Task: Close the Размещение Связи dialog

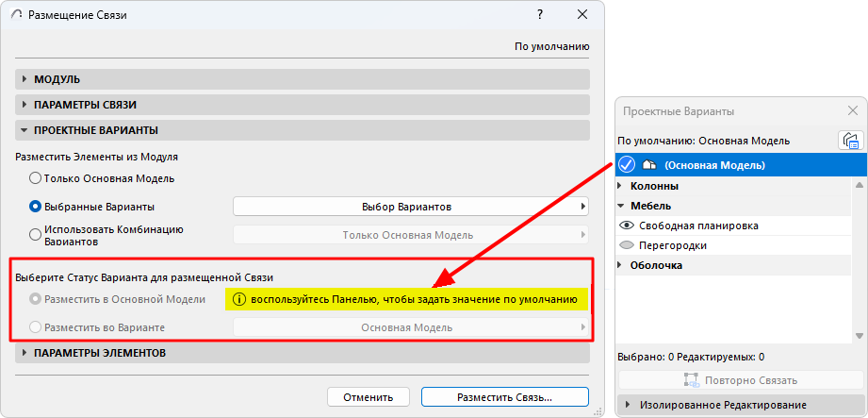Action: coord(581,15)
